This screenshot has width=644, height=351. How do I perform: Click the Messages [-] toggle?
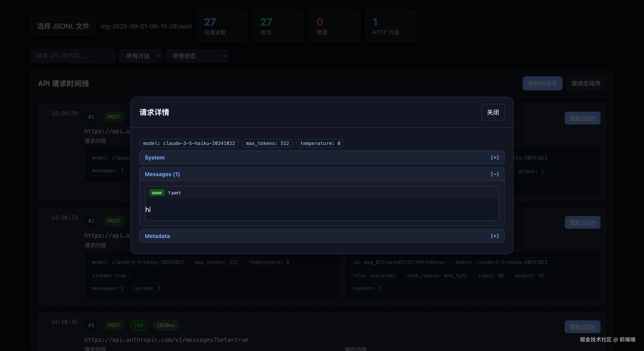tap(495, 174)
